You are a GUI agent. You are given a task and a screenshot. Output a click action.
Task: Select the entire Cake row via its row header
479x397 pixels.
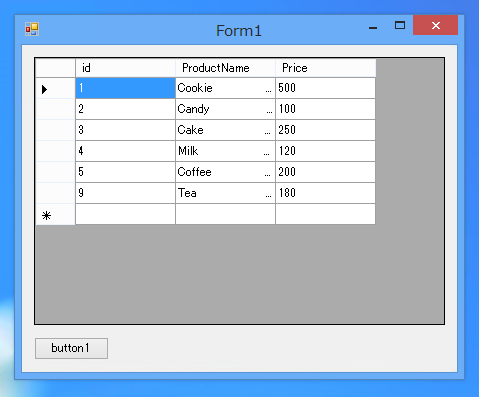(55, 130)
